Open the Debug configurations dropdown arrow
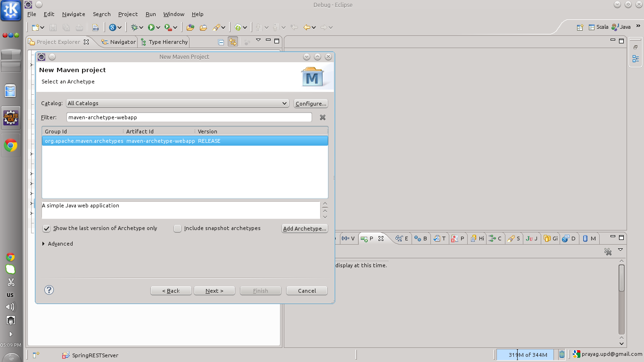Screen dimensions: 644x362 (141, 28)
